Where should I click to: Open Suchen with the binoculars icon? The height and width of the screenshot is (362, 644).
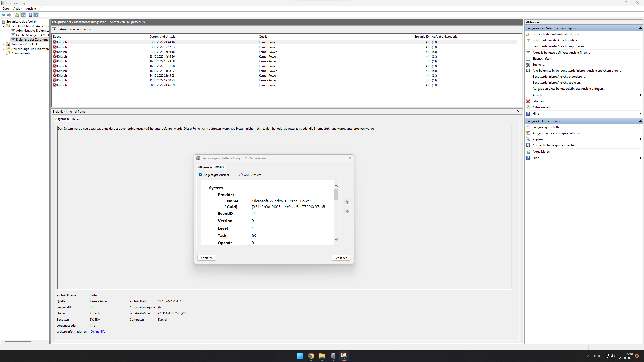pyautogui.click(x=528, y=65)
